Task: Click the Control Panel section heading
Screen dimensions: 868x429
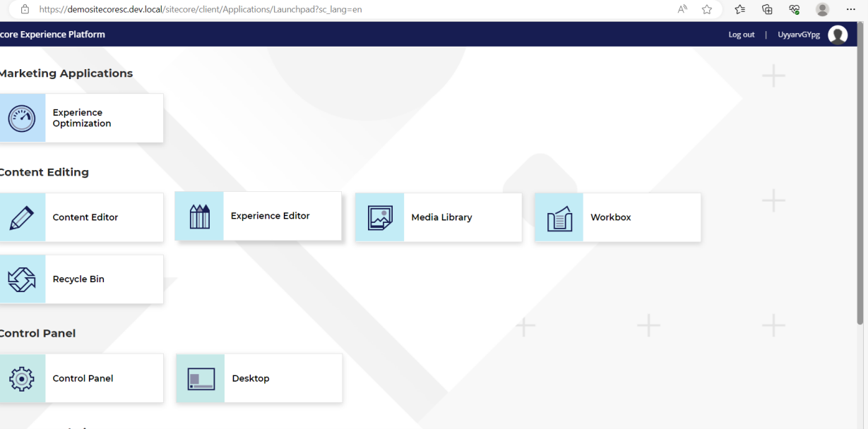Action: (x=37, y=333)
